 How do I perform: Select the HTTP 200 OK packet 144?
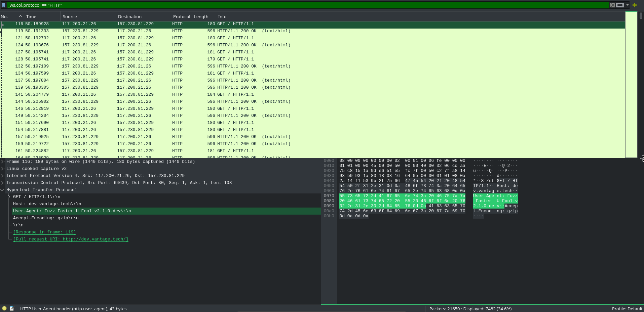click(135, 101)
